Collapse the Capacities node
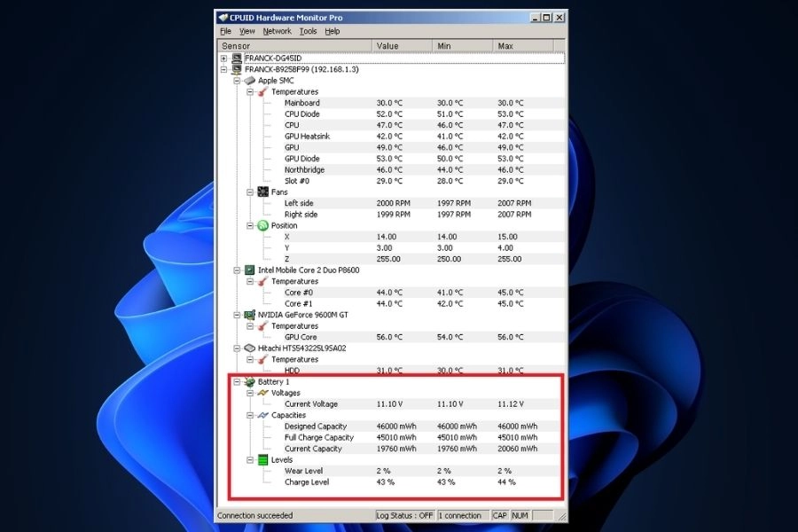Image resolution: width=798 pixels, height=532 pixels. pos(250,416)
